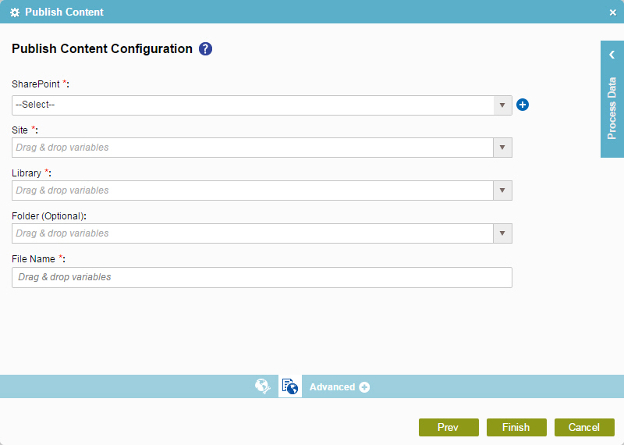Expand the Site dropdown arrow
This screenshot has height=445, width=624.
click(503, 148)
